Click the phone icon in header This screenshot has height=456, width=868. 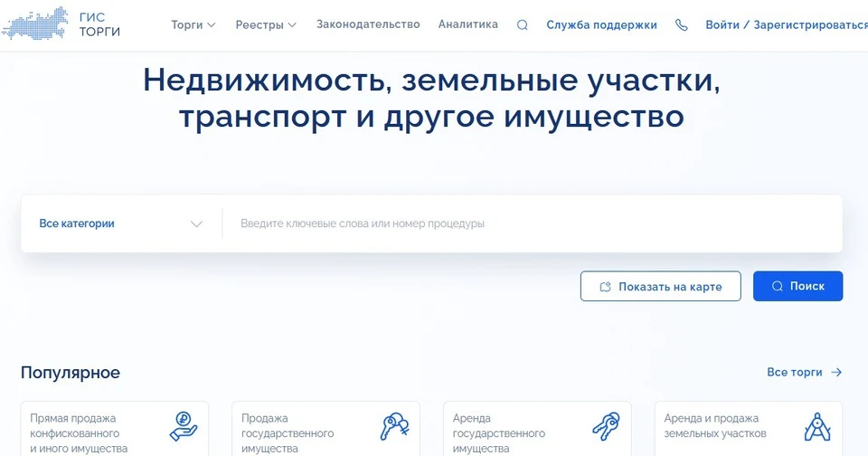click(682, 25)
